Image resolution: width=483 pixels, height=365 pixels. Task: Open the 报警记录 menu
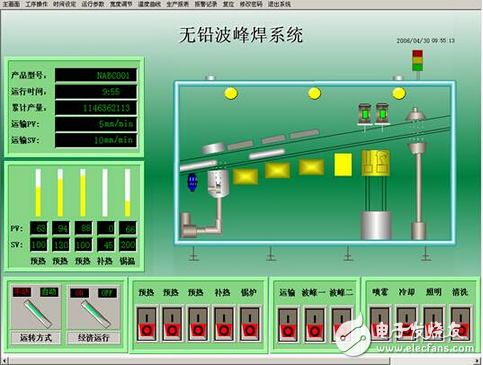(x=206, y=4)
